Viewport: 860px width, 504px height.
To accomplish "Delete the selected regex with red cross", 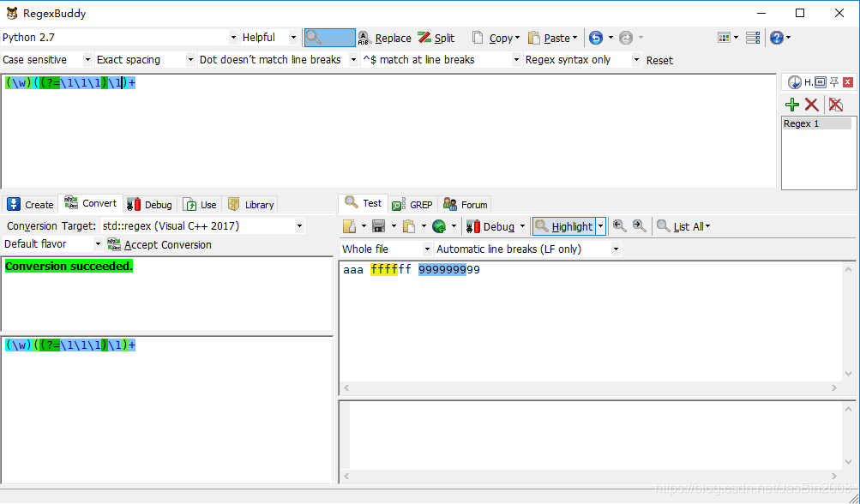I will tap(812, 105).
